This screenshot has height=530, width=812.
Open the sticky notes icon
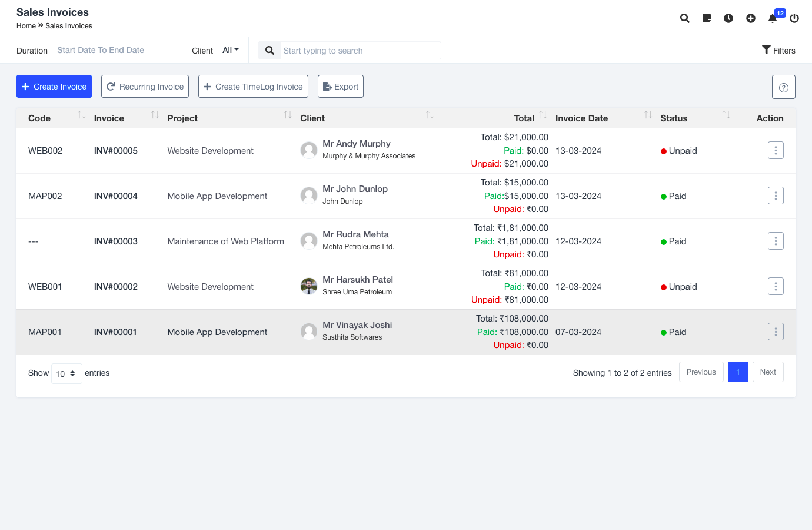[707, 18]
